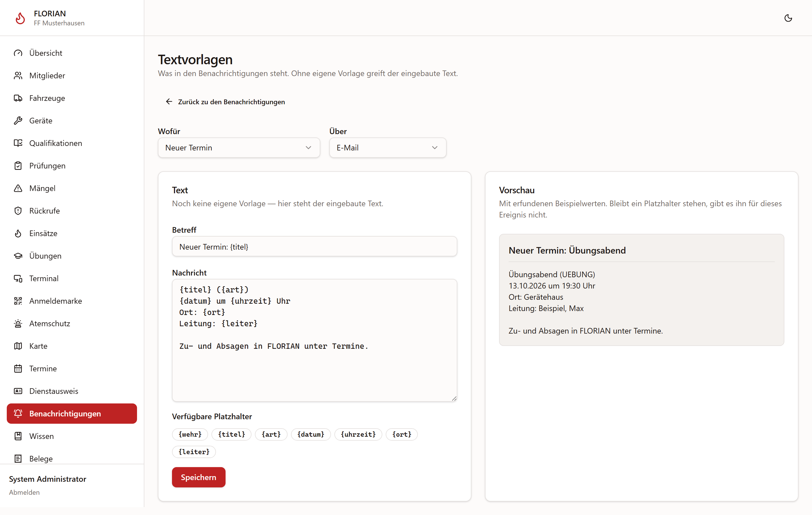The height and width of the screenshot is (515, 812).
Task: Focus the Betreff subject input field
Action: 314,247
